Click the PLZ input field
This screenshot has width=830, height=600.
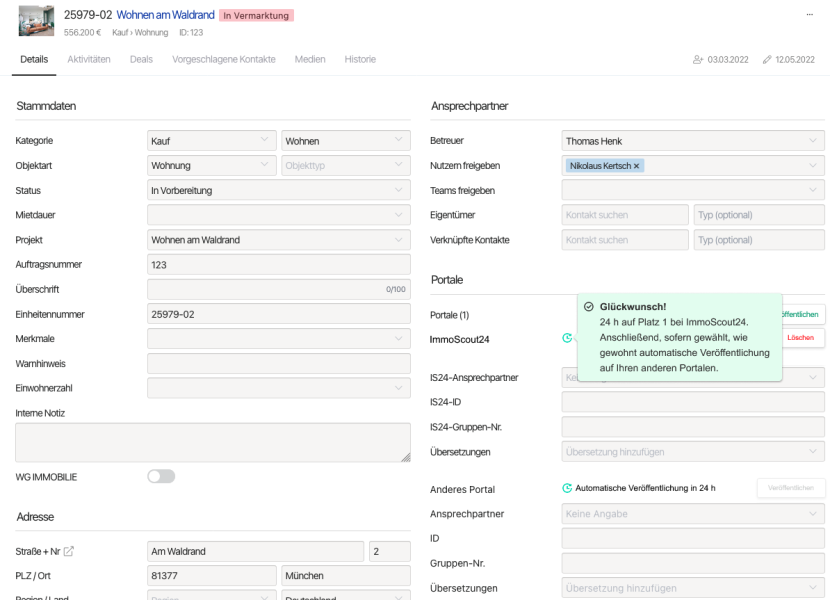(x=212, y=576)
